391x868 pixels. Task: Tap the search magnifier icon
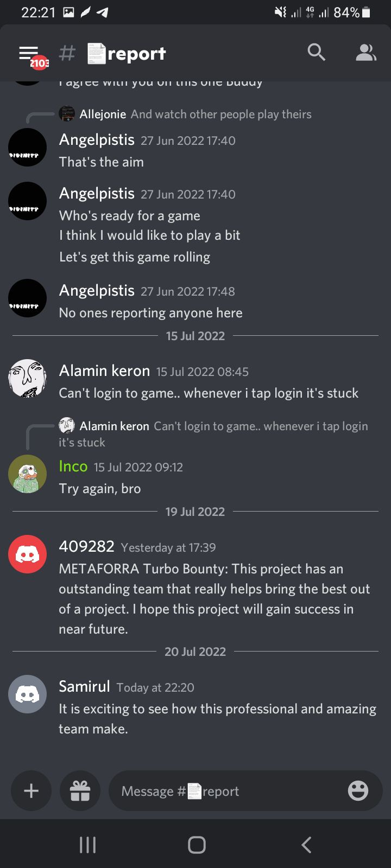click(316, 53)
